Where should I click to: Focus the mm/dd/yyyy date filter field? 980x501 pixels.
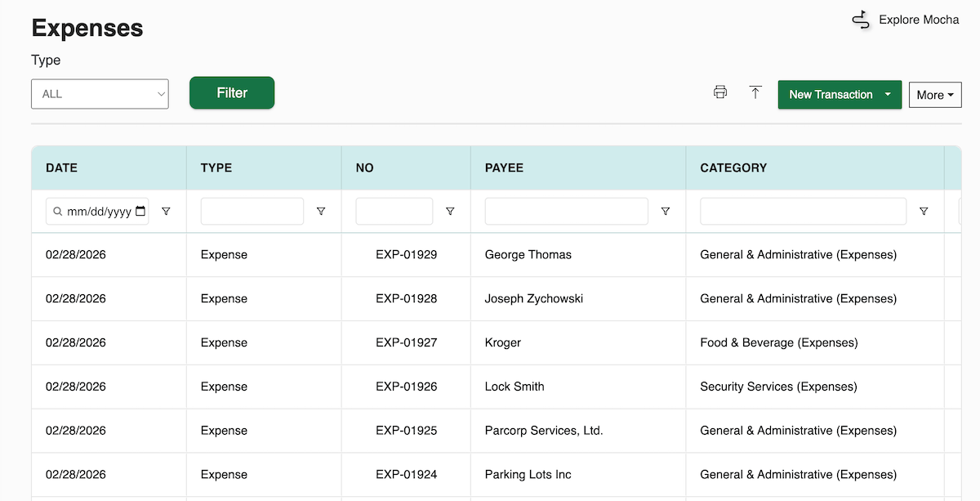(97, 211)
